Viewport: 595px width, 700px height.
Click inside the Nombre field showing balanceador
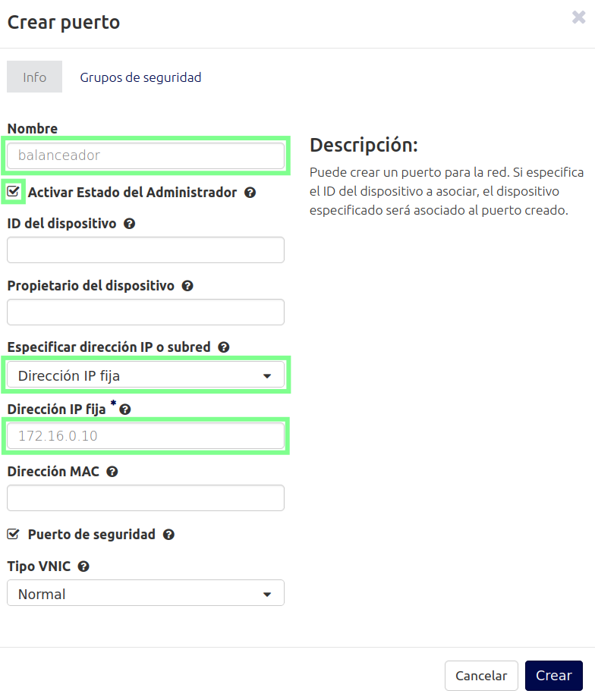coord(146,155)
